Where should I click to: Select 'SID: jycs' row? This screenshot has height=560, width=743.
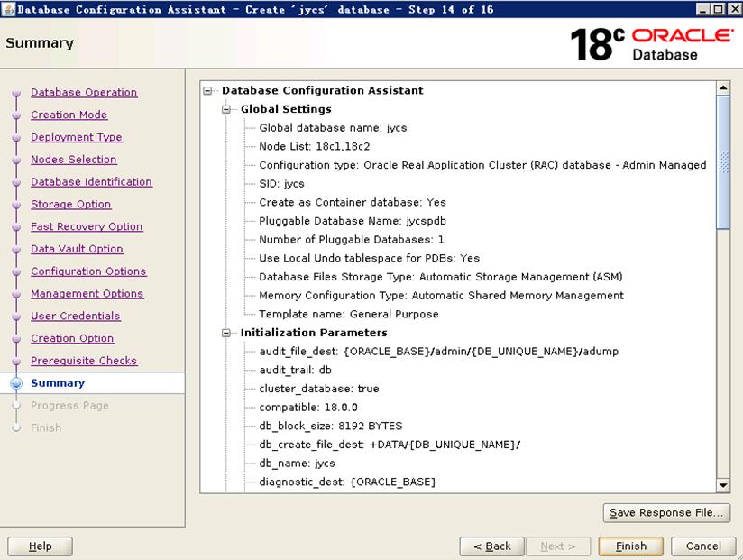click(x=281, y=184)
